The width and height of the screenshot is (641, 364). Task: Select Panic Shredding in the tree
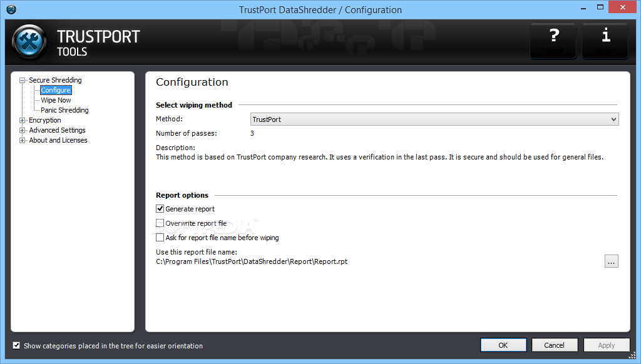click(x=64, y=110)
